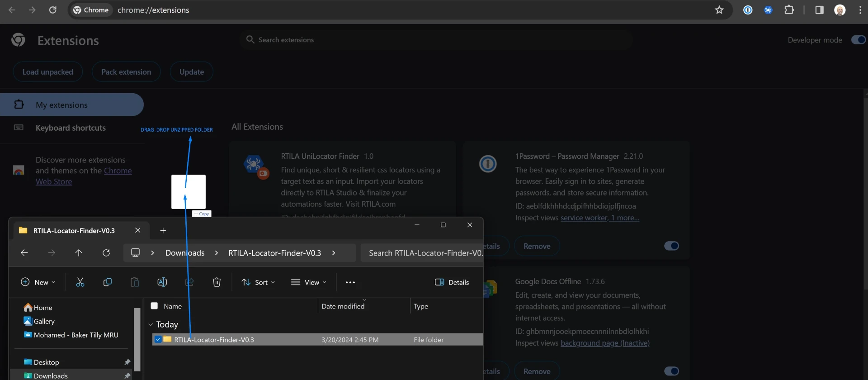Open Home in Explorer navigation pane
Image resolution: width=868 pixels, height=380 pixels.
[38, 308]
